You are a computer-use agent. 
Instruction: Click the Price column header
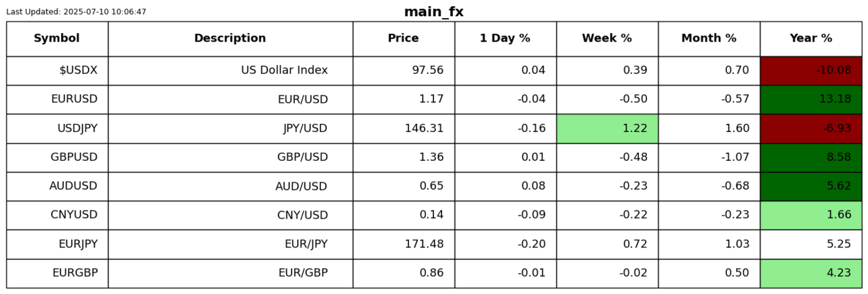(404, 38)
